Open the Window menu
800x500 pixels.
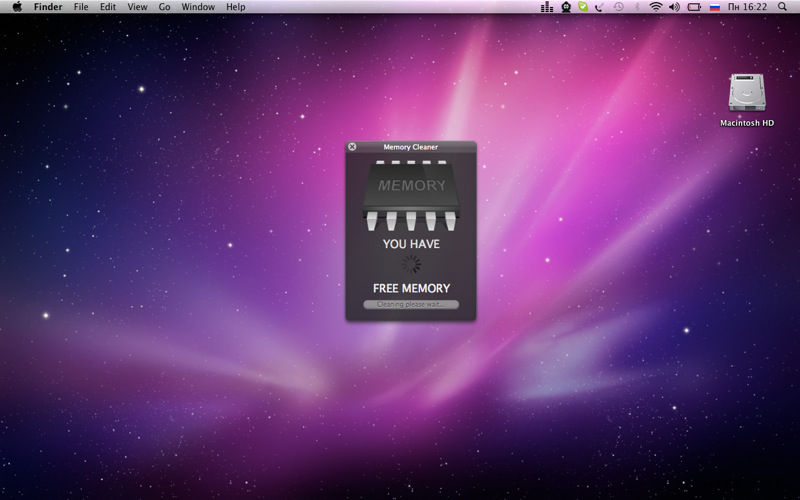point(198,7)
